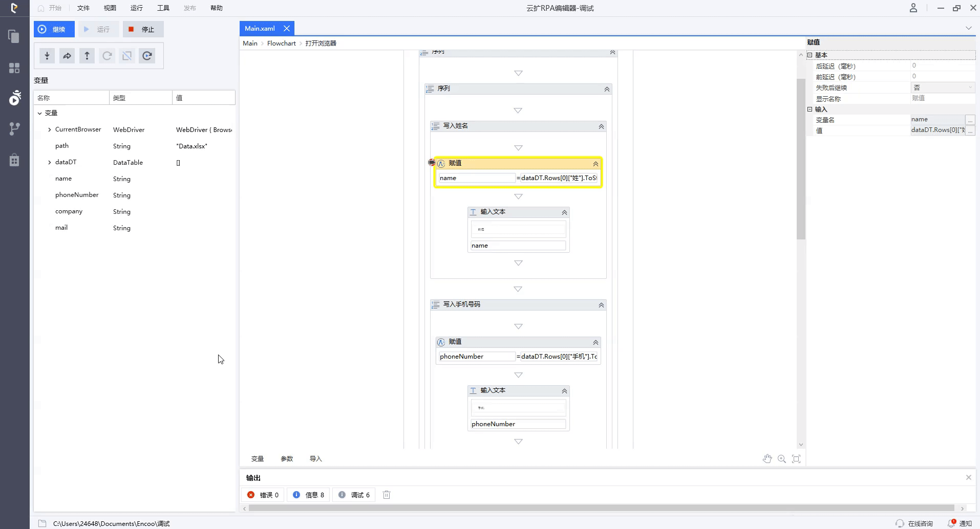The width and height of the screenshot is (980, 529).
Task: Clear the output log with trash icon
Action: click(387, 495)
